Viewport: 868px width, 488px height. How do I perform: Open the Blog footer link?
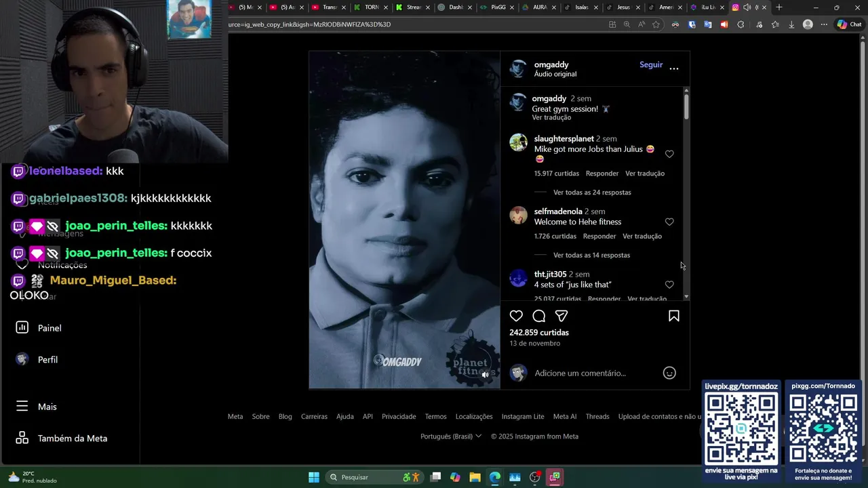(285, 417)
